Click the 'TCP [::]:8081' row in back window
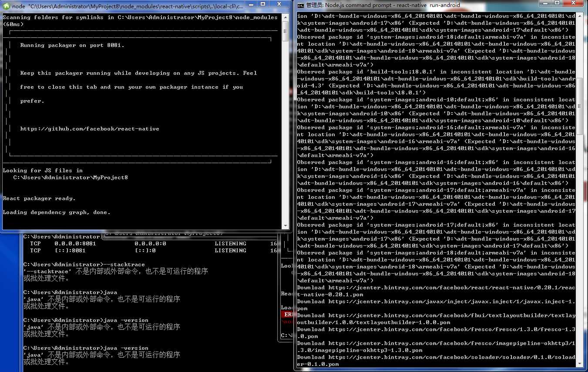Viewport: 588px width, 372px height. tap(153, 251)
